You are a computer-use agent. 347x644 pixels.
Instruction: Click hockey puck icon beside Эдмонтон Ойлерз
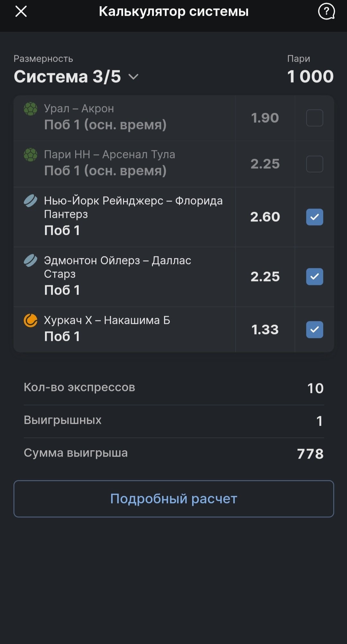point(31,261)
